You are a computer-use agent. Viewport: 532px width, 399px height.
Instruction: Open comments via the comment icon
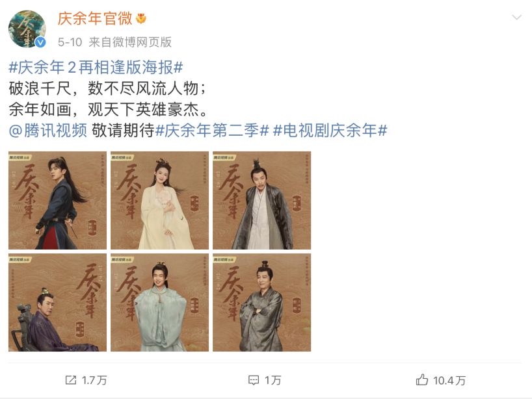[x=254, y=380]
